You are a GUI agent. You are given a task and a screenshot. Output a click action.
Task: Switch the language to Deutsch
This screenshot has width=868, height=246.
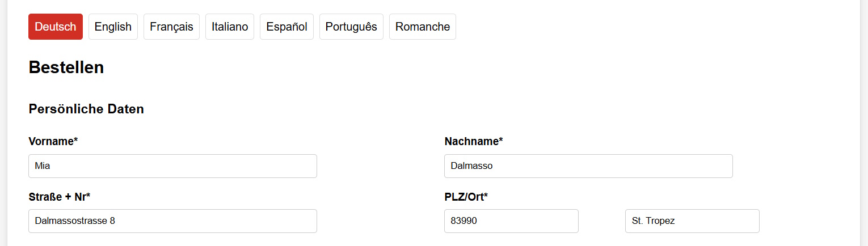click(x=56, y=27)
